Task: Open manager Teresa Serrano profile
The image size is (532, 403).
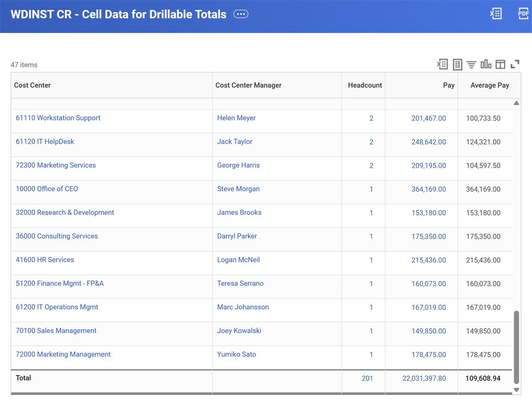Action: coord(240,283)
